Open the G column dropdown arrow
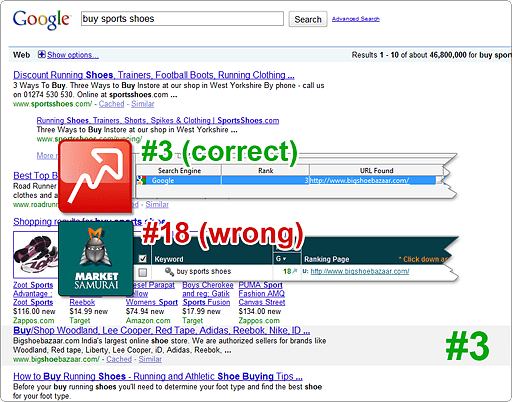Screen dimensions: 512x402 pyautogui.click(x=285, y=259)
